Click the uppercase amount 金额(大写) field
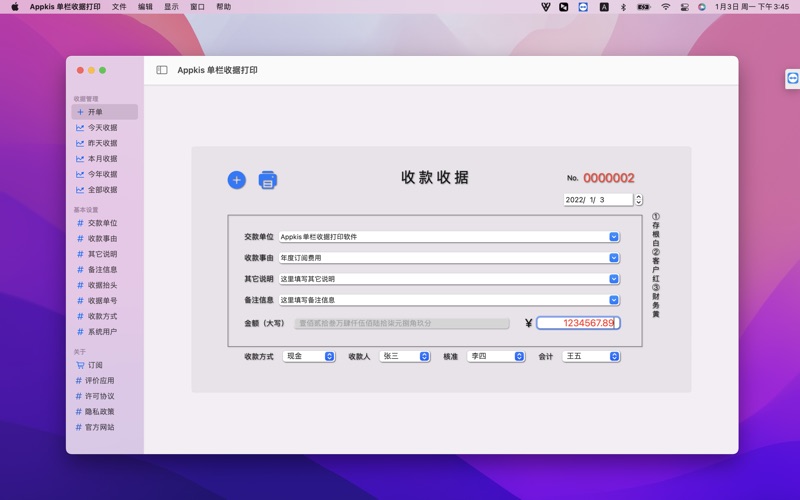Viewport: 800px width, 500px height. (402, 323)
